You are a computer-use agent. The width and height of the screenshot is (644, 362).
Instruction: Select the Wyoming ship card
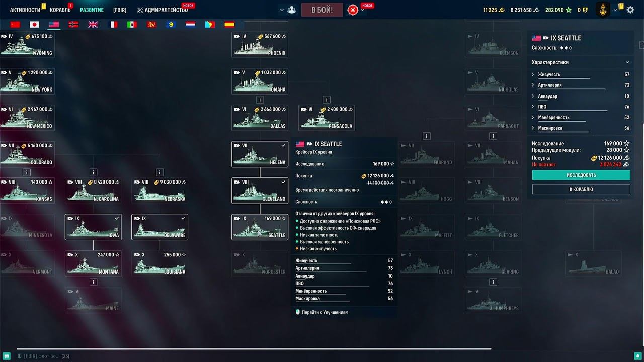pos(27,45)
